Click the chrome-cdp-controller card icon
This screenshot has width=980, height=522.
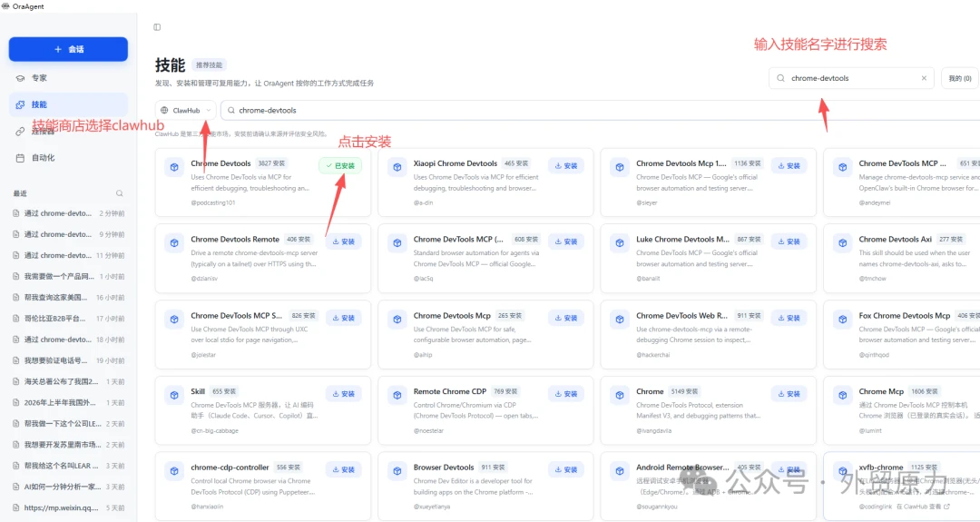[174, 471]
